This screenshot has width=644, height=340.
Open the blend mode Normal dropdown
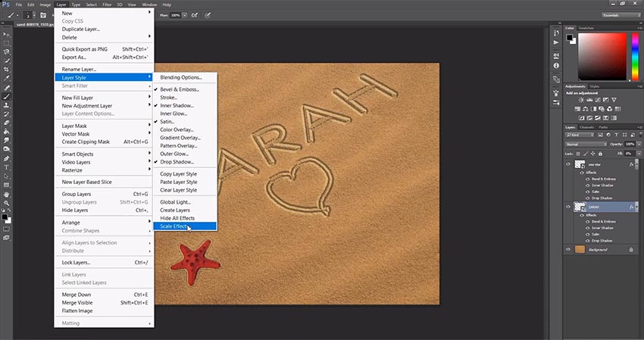586,143
